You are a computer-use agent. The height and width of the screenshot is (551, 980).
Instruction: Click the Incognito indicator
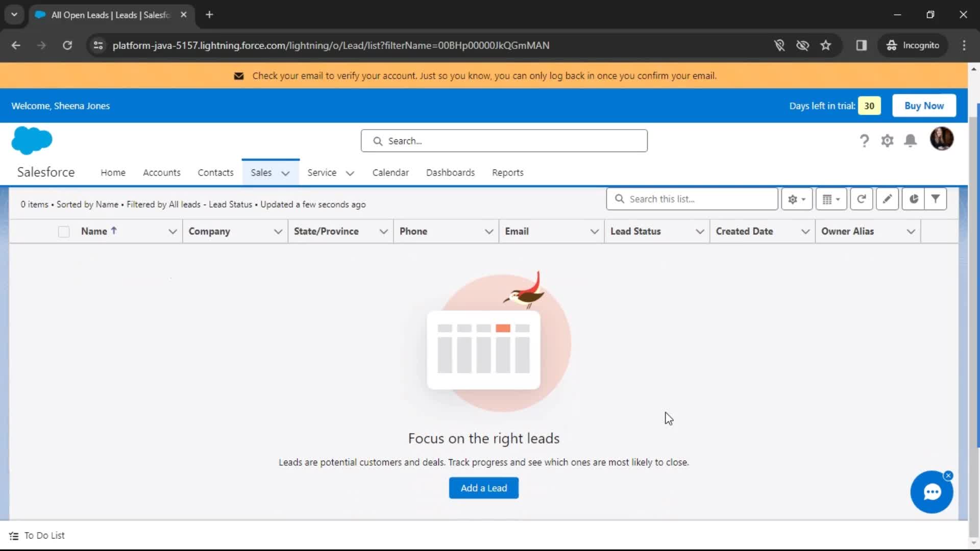[913, 45]
